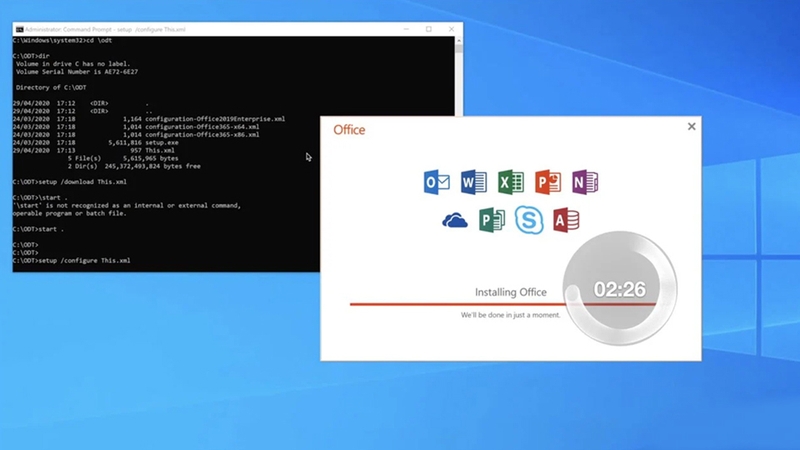Click the Command Prompt system menu icon

click(x=19, y=30)
